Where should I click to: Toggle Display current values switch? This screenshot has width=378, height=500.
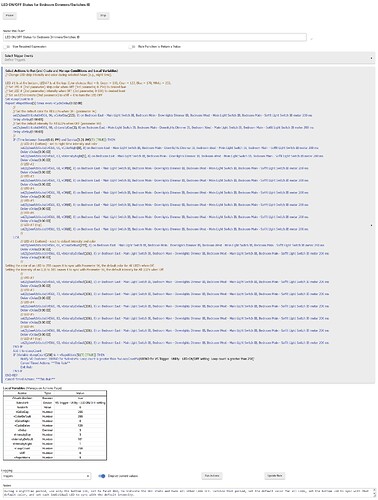(x=102, y=476)
